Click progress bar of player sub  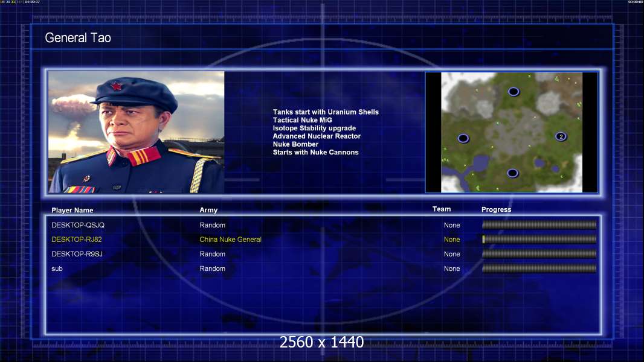point(539,269)
